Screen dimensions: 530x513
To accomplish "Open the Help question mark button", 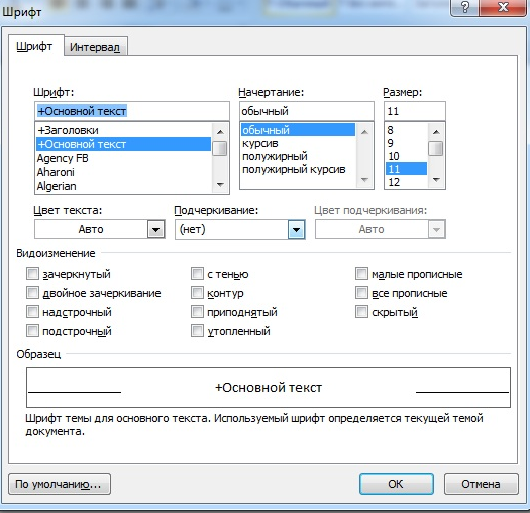I will 465,7.
